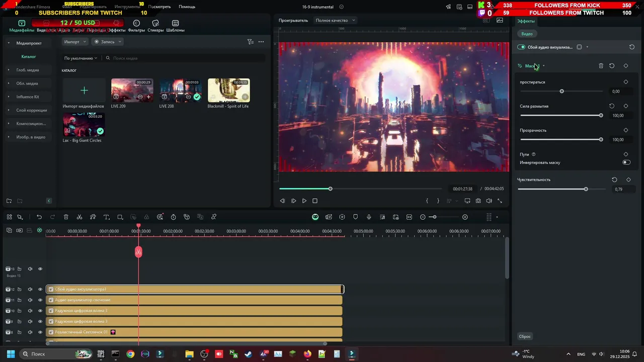Toggle the Сбой аудио визуализа... effect switch

[521, 47]
